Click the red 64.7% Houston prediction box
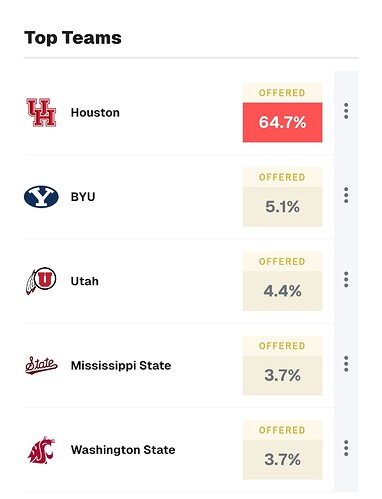The height and width of the screenshot is (499, 382). [x=282, y=122]
